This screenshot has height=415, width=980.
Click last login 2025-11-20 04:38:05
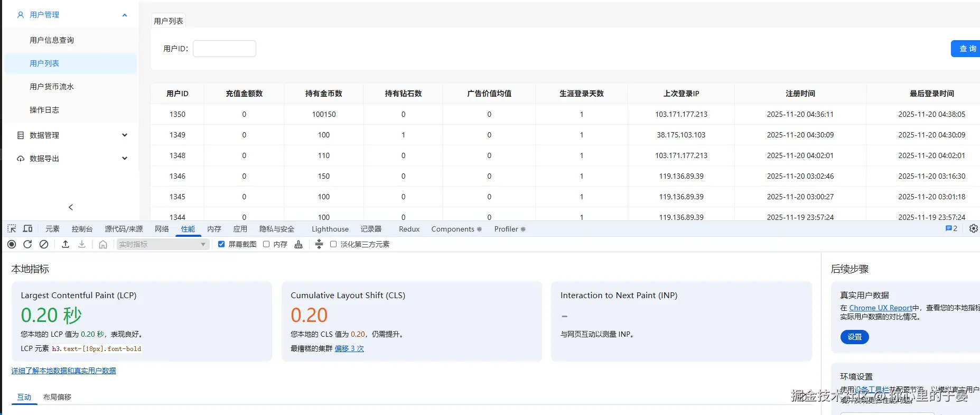[x=932, y=114]
